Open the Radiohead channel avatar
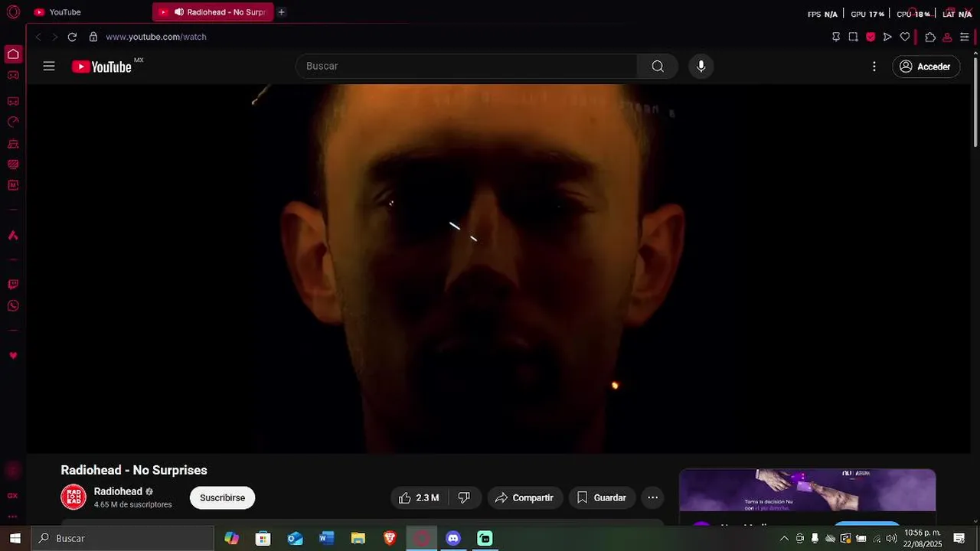This screenshot has height=551, width=980. (73, 497)
